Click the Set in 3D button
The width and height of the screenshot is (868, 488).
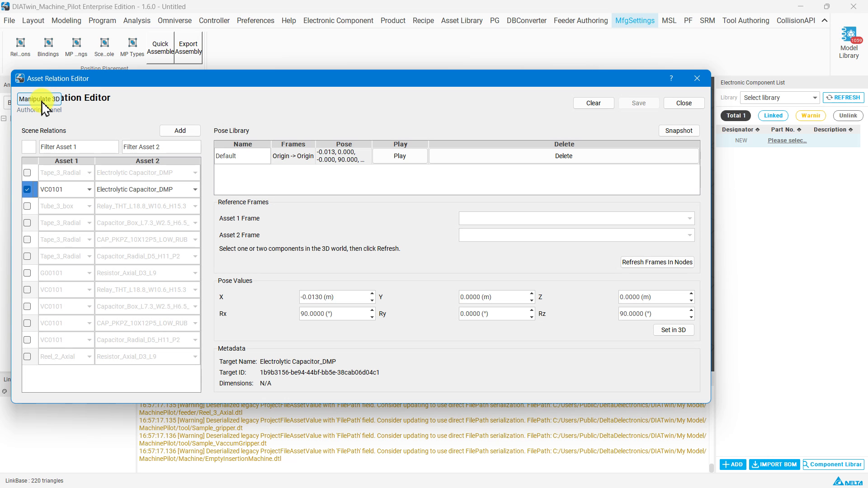pos(673,330)
